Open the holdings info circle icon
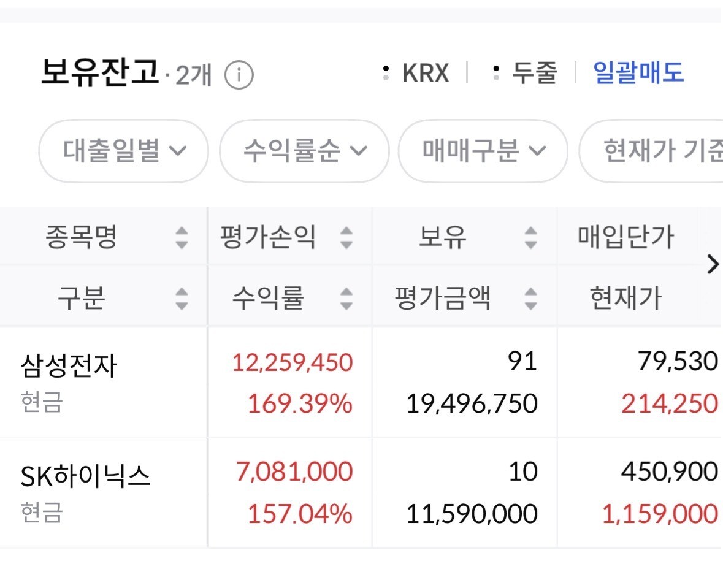Viewport: 723px width, 588px height. [239, 75]
